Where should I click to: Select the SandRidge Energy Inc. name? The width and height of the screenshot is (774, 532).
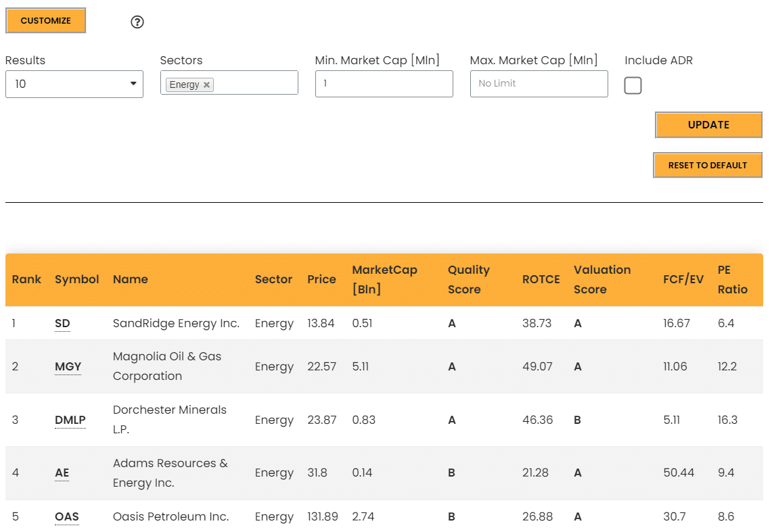(x=176, y=323)
